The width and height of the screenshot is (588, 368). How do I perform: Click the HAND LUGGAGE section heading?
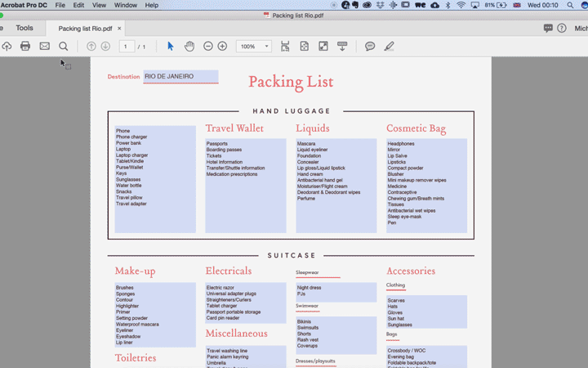click(x=292, y=111)
